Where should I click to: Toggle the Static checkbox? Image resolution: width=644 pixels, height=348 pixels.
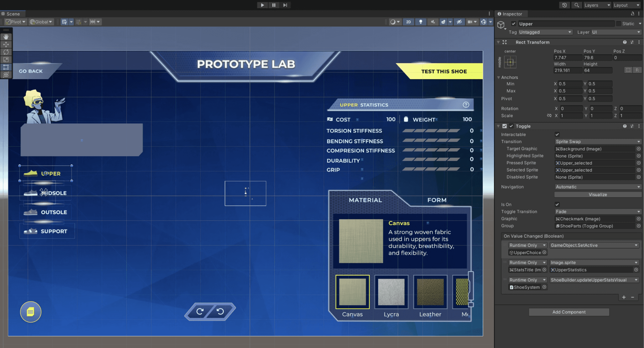click(619, 24)
